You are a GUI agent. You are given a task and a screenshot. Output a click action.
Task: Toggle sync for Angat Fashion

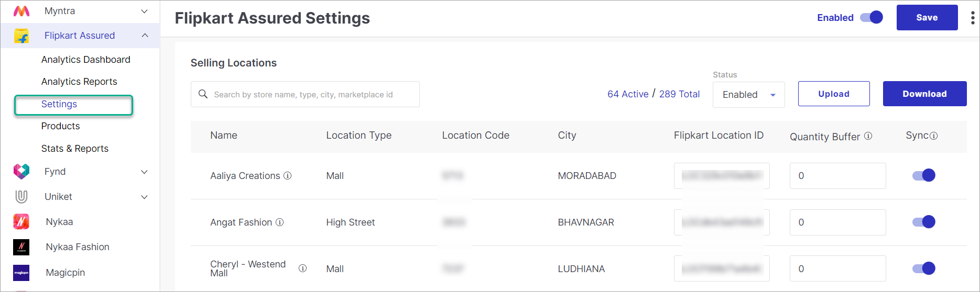[924, 222]
